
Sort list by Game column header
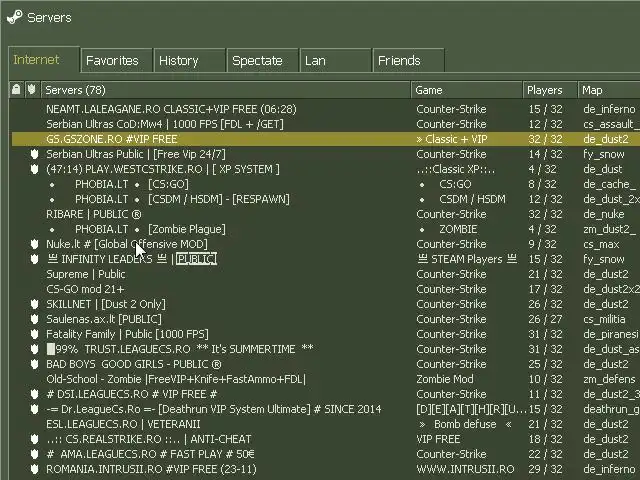pyautogui.click(x=467, y=90)
